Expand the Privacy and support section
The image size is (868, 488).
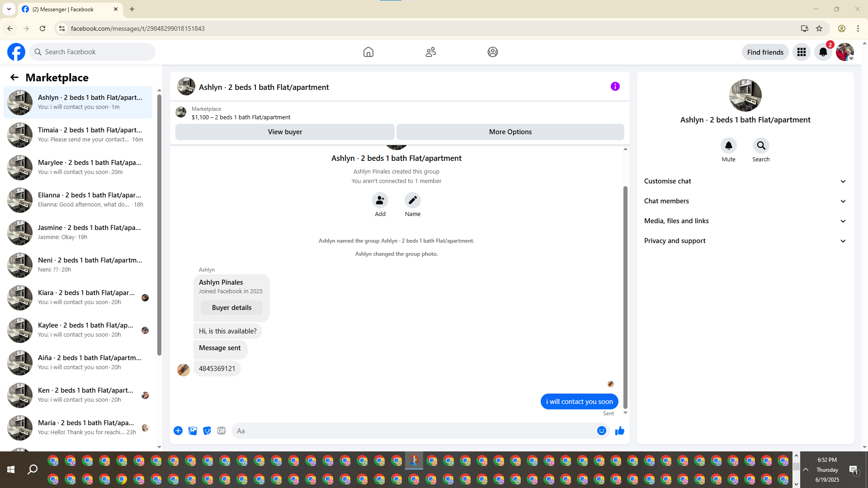[745, 241]
